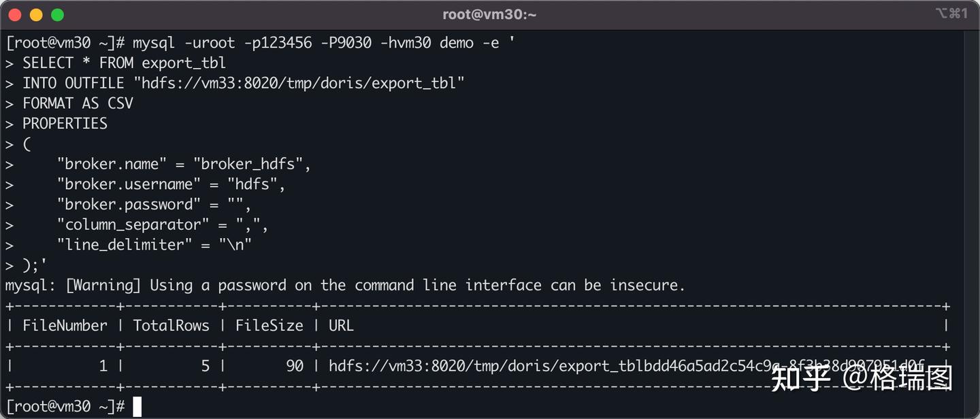980x419 pixels.
Task: Click the "column_separator" property key
Action: pos(133,224)
